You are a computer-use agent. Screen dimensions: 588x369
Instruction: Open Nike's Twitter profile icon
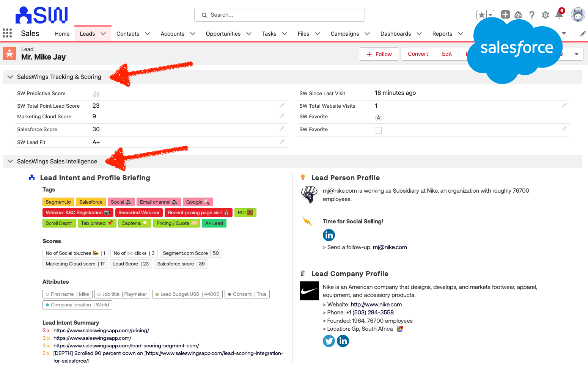point(329,341)
